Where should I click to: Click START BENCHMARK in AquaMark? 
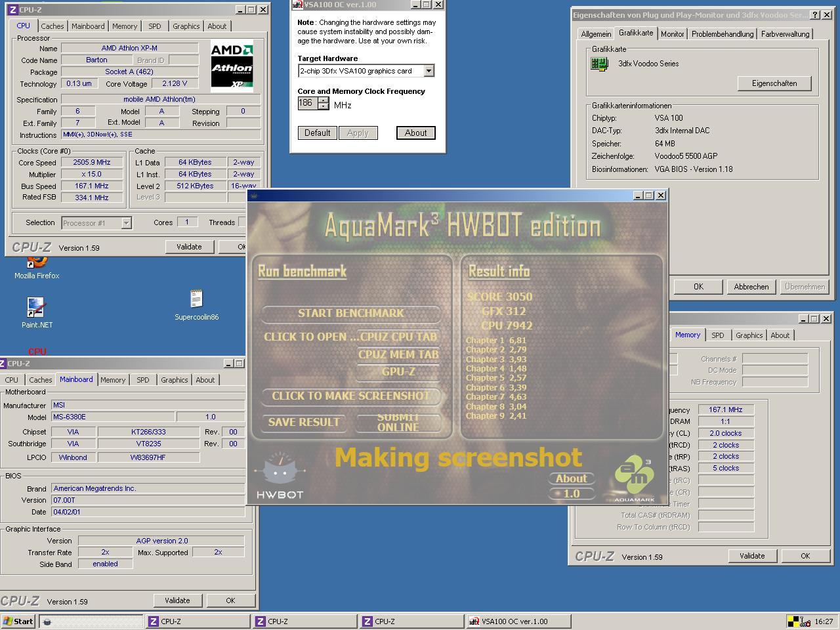coord(351,314)
